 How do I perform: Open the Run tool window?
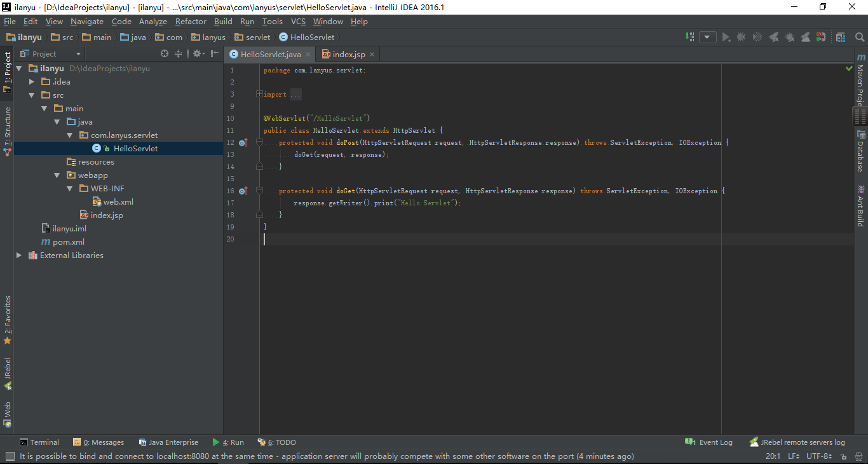pyautogui.click(x=228, y=442)
